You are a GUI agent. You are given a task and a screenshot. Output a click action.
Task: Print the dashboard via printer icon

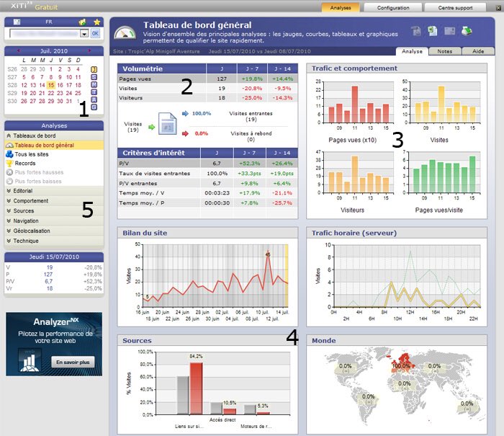(x=467, y=31)
